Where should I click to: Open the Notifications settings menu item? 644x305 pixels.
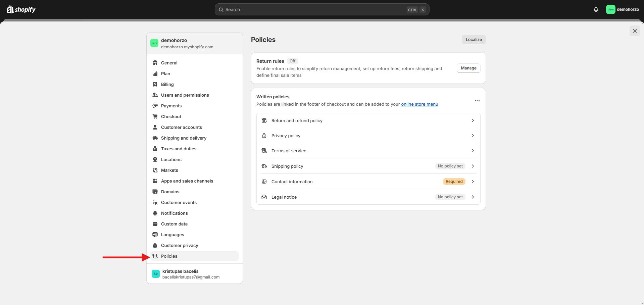174,213
